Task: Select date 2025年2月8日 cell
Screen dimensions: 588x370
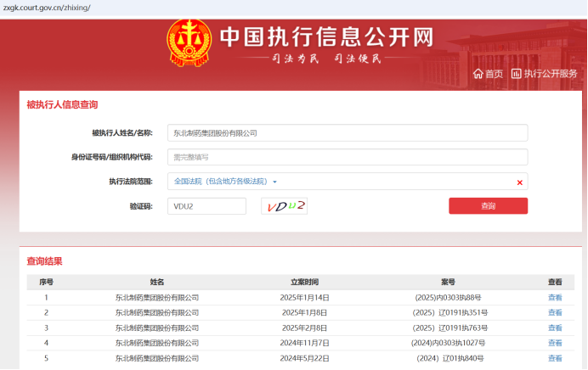Action: point(304,328)
